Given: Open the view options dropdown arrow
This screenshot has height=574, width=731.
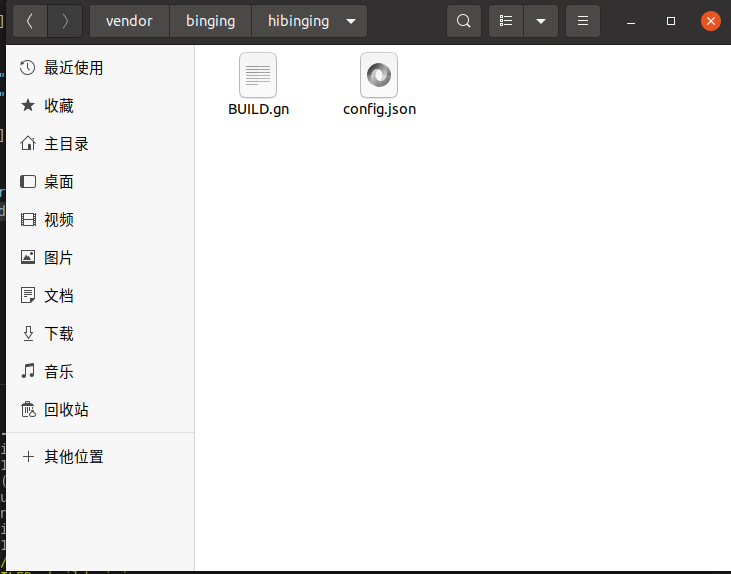Looking at the screenshot, I should click(541, 21).
